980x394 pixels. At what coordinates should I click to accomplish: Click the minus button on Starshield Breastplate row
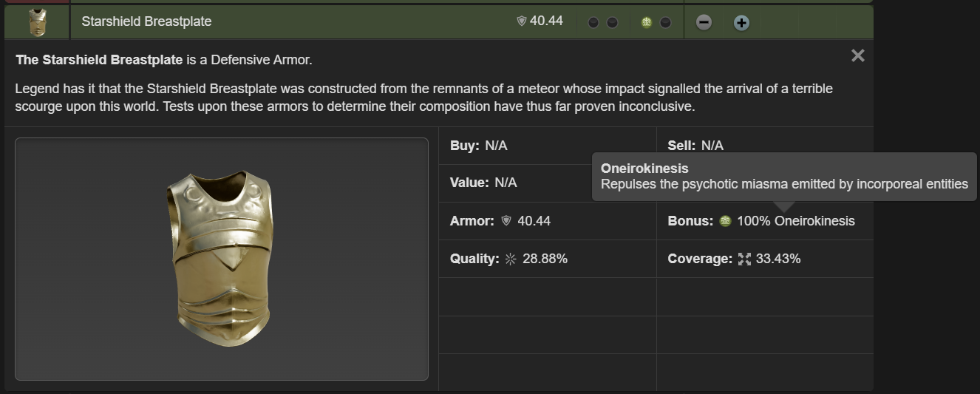click(x=704, y=22)
